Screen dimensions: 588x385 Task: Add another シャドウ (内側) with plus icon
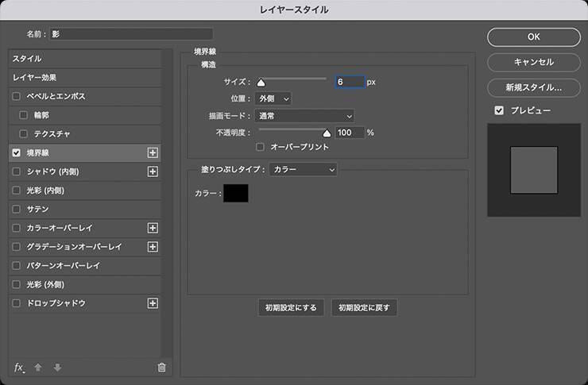coord(153,171)
